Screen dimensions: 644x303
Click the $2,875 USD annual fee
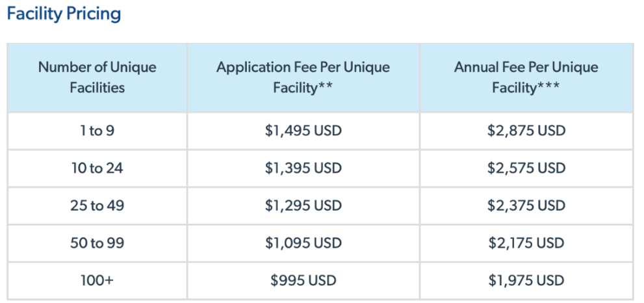[526, 131]
